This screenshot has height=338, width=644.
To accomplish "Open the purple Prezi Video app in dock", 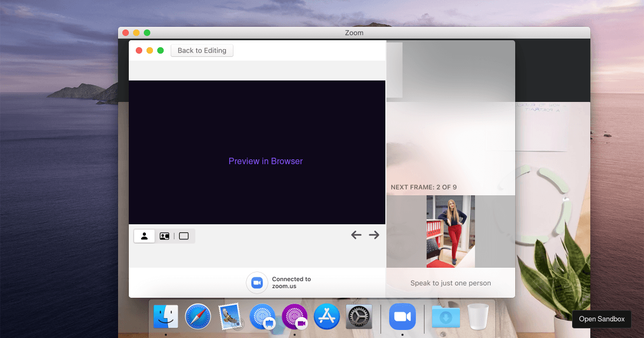I will coord(295,316).
